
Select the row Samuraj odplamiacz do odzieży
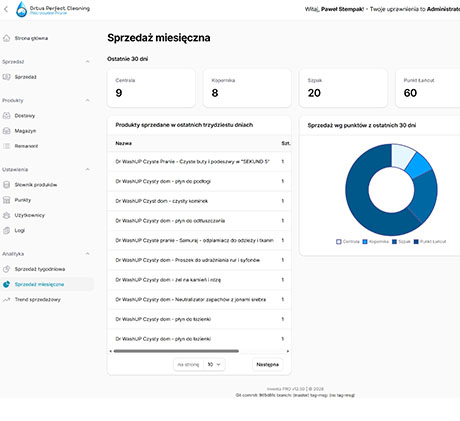(x=199, y=240)
